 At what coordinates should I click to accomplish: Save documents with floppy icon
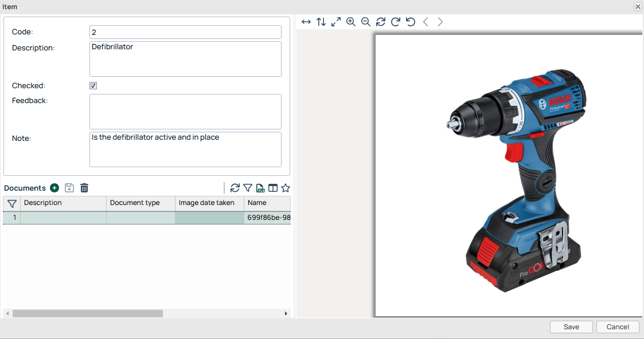click(69, 188)
